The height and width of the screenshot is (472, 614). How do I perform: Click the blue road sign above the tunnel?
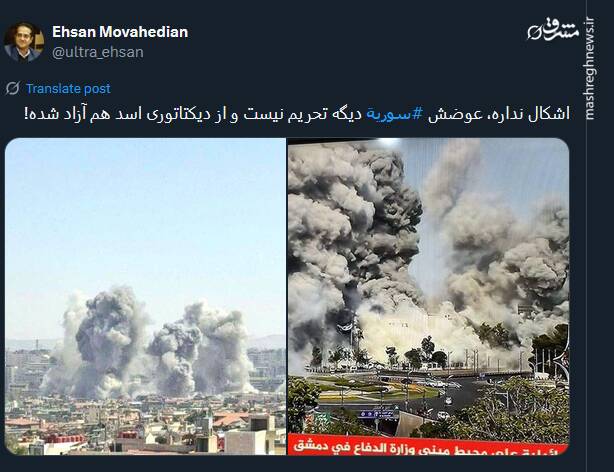point(377,413)
